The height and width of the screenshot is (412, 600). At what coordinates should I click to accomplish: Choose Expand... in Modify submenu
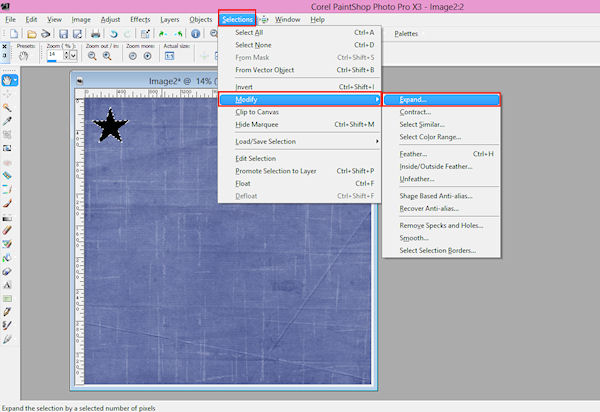click(x=441, y=100)
